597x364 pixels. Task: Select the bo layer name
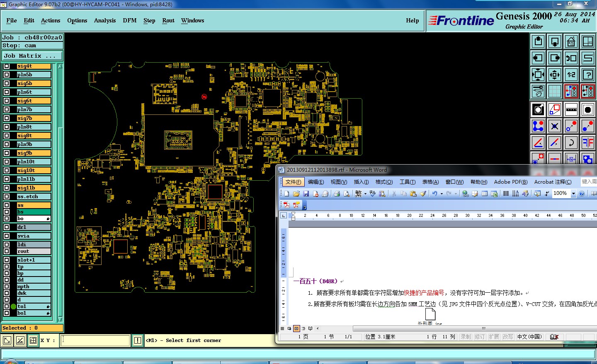pos(34,218)
